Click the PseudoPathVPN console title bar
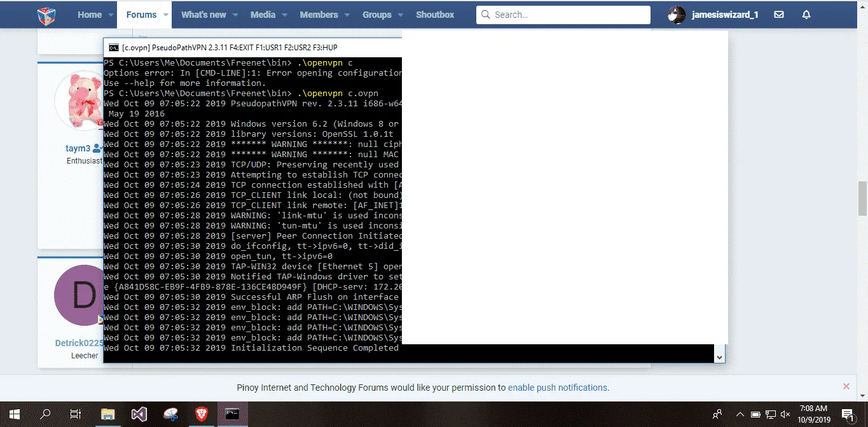The width and height of the screenshot is (868, 427). [x=253, y=48]
